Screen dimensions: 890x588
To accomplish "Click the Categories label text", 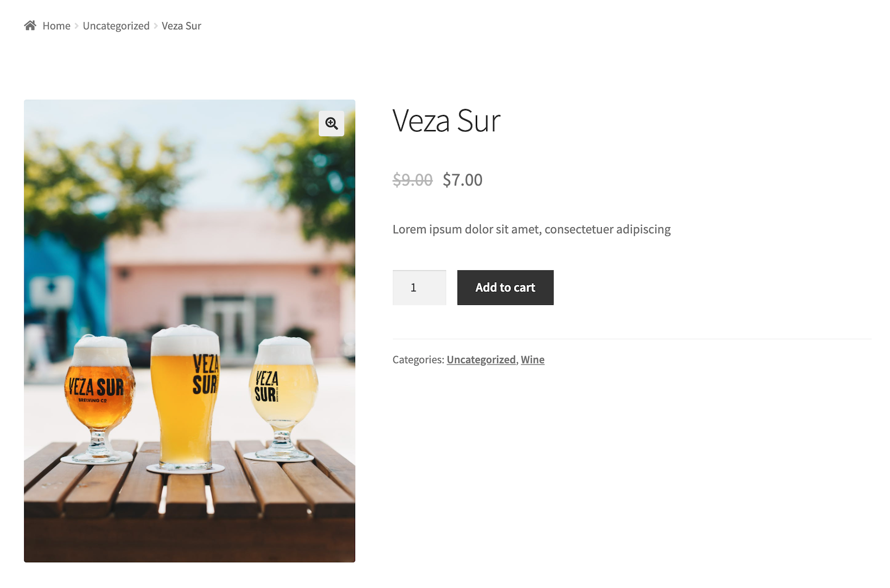I will pyautogui.click(x=418, y=360).
